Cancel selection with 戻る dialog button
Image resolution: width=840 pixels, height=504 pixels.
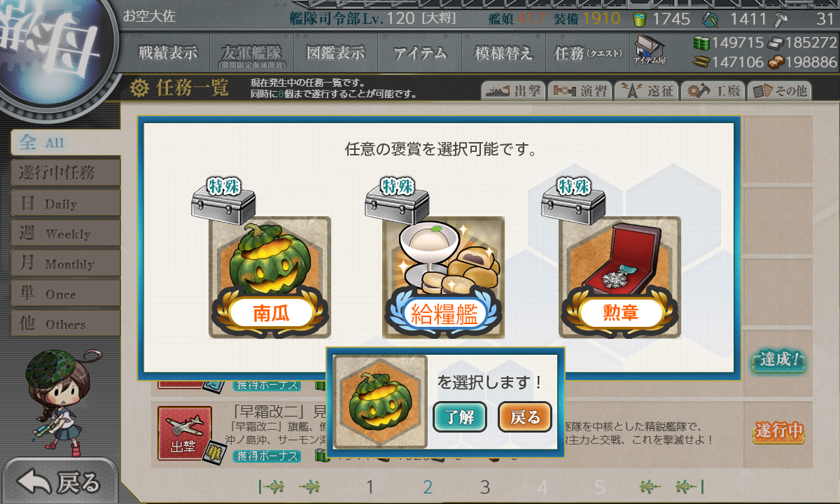click(x=524, y=418)
